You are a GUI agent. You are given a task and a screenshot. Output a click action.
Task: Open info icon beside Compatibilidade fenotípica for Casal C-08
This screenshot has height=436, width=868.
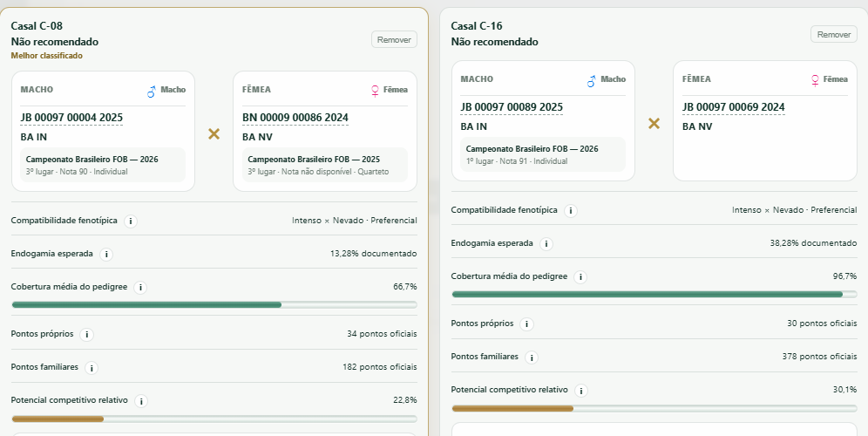pyautogui.click(x=131, y=221)
